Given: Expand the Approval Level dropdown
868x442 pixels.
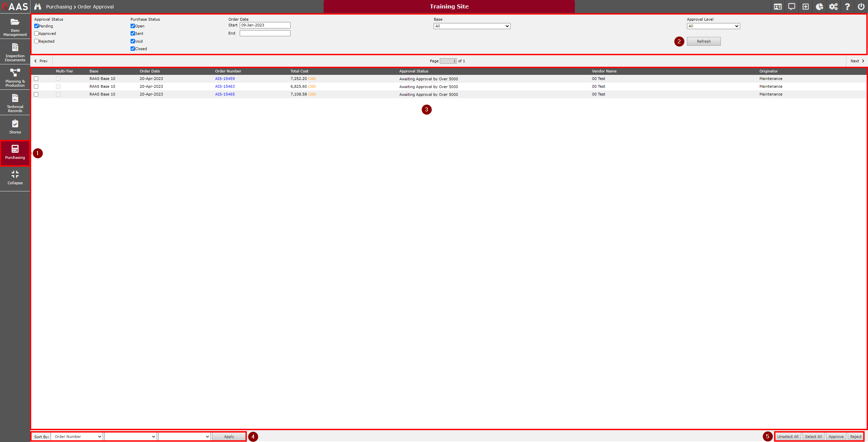Looking at the screenshot, I should [713, 26].
